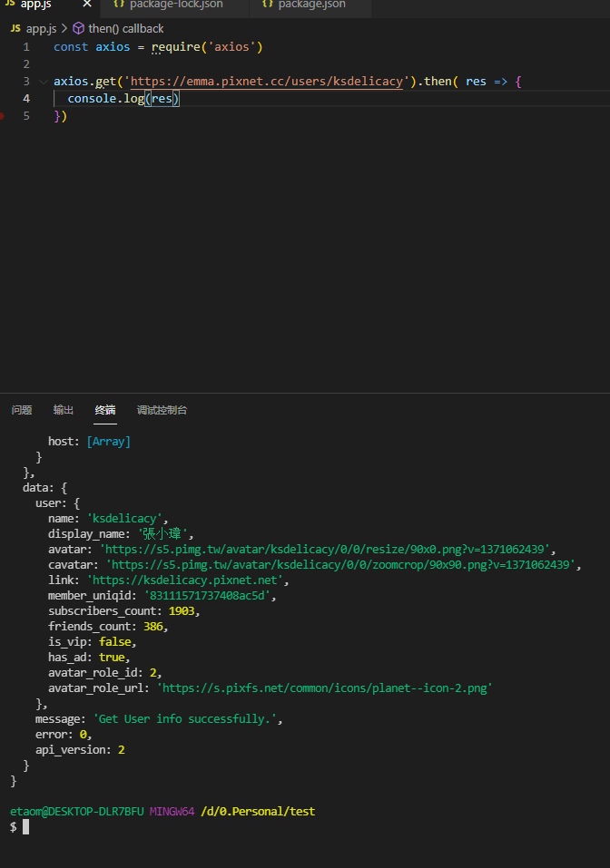Open the 调试控制台 debug console tab

[x=162, y=410]
